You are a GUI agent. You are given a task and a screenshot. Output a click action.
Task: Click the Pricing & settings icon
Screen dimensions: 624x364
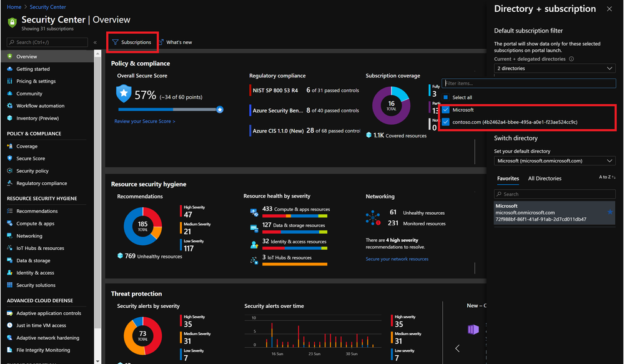coord(10,81)
